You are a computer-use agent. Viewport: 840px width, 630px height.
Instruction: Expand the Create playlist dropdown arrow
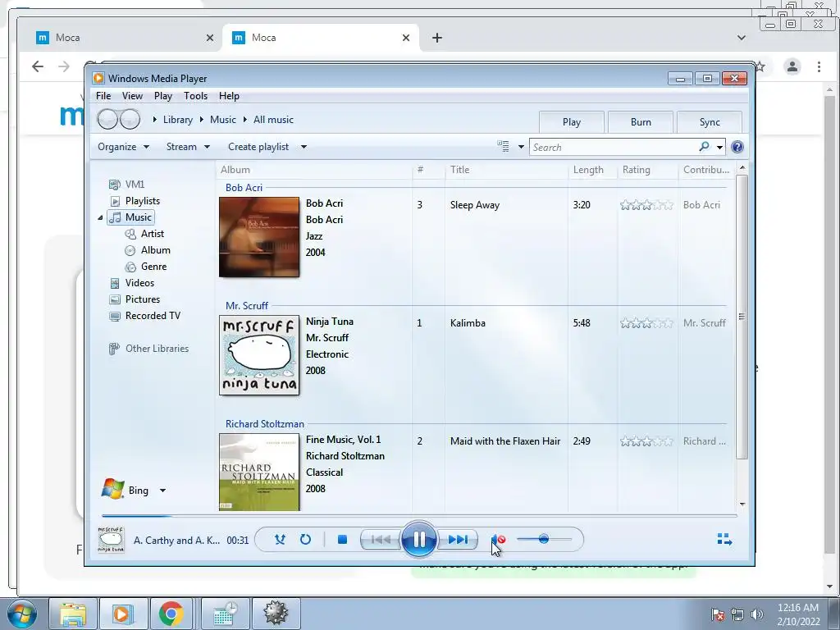coord(304,147)
